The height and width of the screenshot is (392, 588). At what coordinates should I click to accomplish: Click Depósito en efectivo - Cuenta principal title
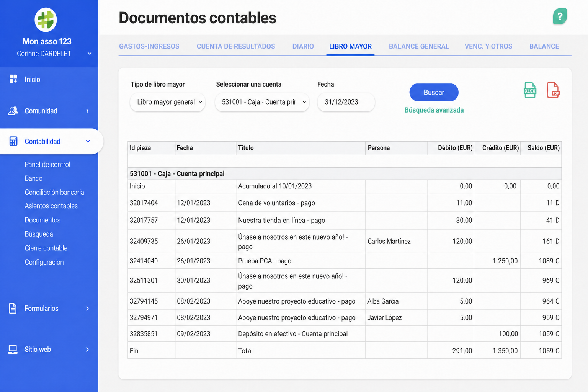tap(293, 334)
